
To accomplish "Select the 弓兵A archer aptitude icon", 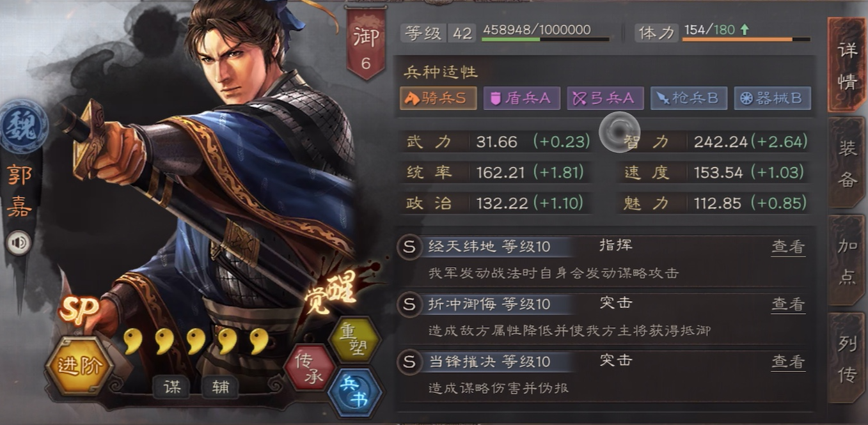I will 605,98.
